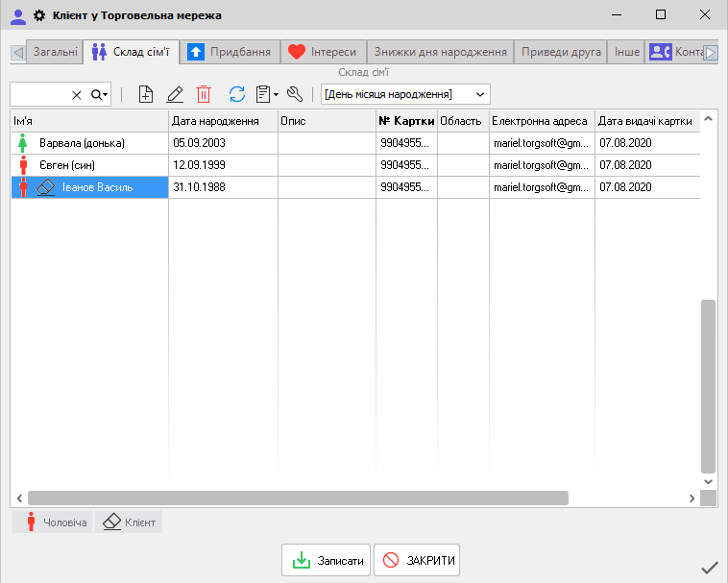Switch to the Придбання tab
The width and height of the screenshot is (728, 583).
pos(231,52)
